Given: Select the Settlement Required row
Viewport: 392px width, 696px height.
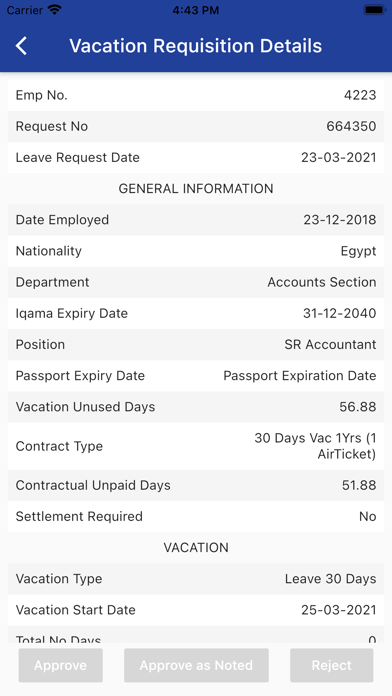Looking at the screenshot, I should tap(196, 517).
